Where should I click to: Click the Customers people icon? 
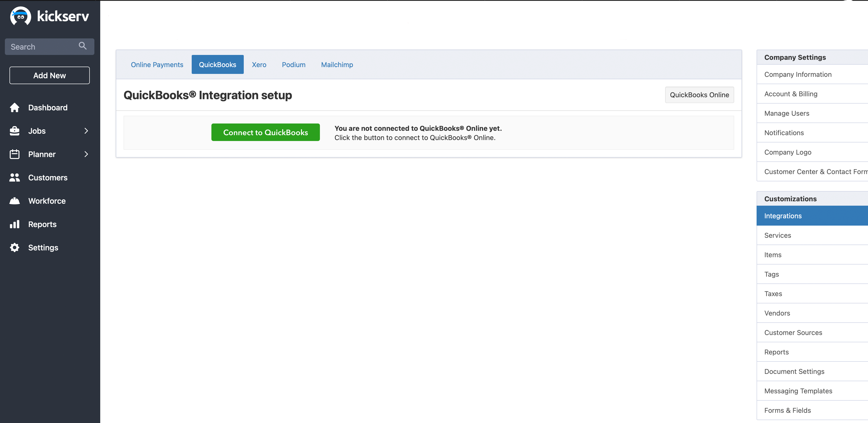(15, 177)
